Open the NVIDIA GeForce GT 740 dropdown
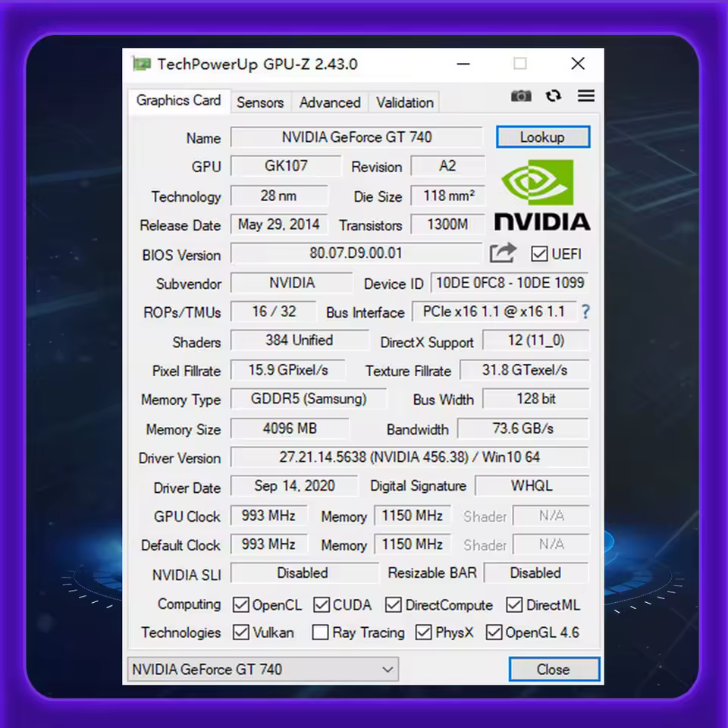Image resolution: width=728 pixels, height=728 pixels. 263,669
